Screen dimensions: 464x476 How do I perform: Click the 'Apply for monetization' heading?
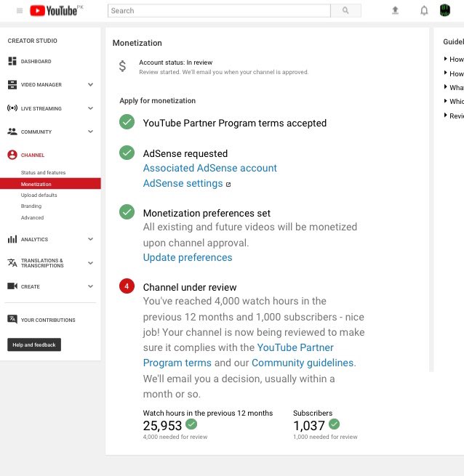pos(157,100)
